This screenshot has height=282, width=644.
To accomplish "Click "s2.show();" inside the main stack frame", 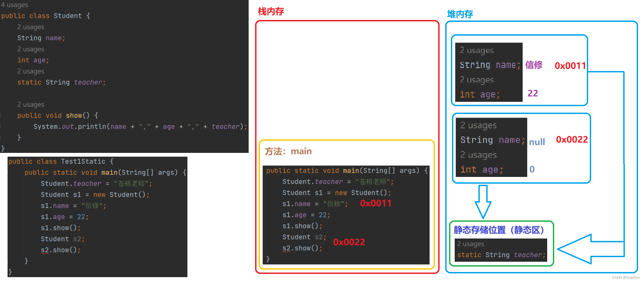I will (x=302, y=248).
